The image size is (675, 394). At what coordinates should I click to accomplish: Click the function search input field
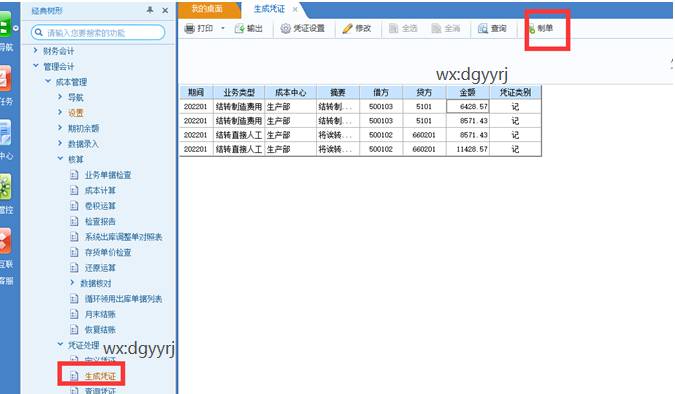pyautogui.click(x=98, y=32)
